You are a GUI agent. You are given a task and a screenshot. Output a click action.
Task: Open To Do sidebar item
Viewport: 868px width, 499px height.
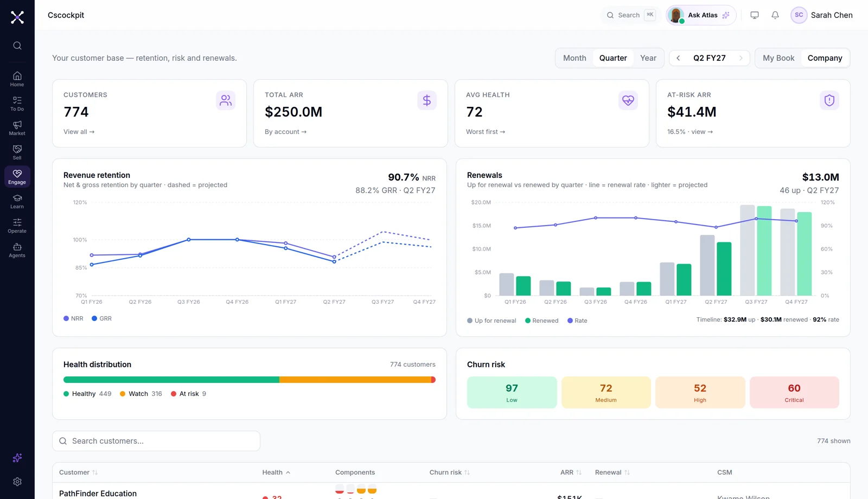[x=17, y=103]
